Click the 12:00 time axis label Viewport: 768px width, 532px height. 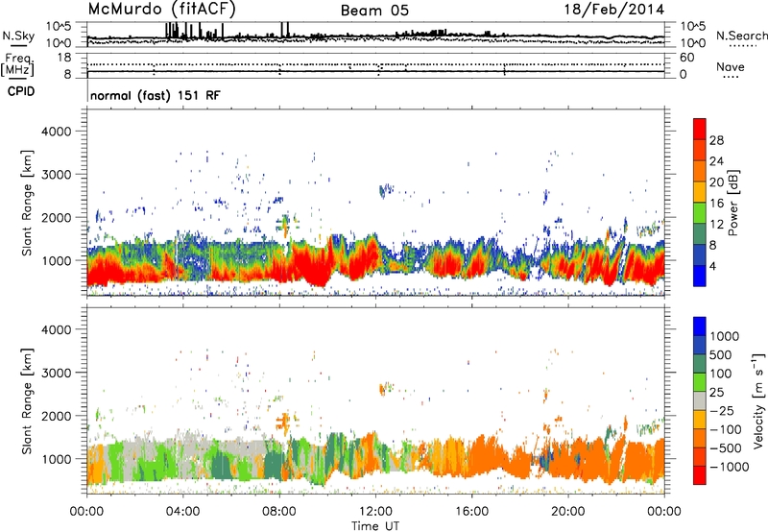click(375, 512)
